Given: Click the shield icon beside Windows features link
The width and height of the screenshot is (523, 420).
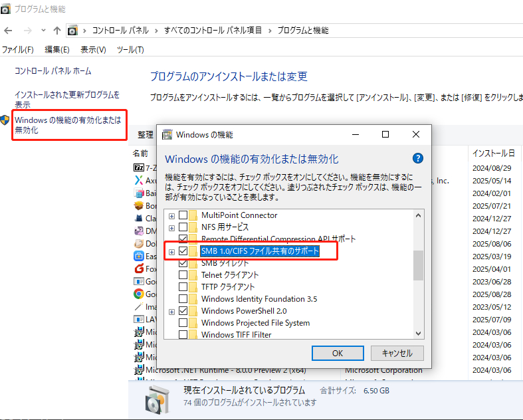Looking at the screenshot, I should [x=5, y=120].
